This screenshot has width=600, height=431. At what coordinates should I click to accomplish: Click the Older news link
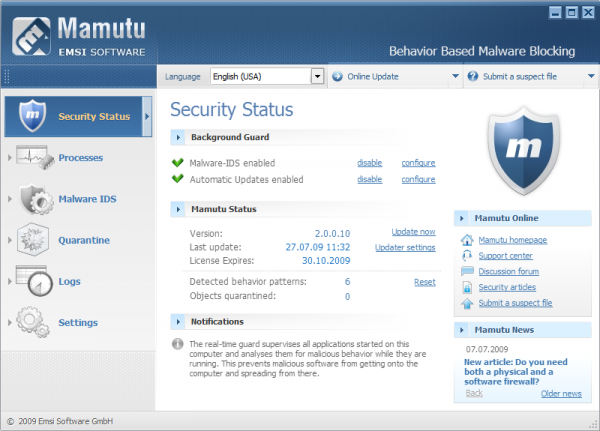point(561,393)
